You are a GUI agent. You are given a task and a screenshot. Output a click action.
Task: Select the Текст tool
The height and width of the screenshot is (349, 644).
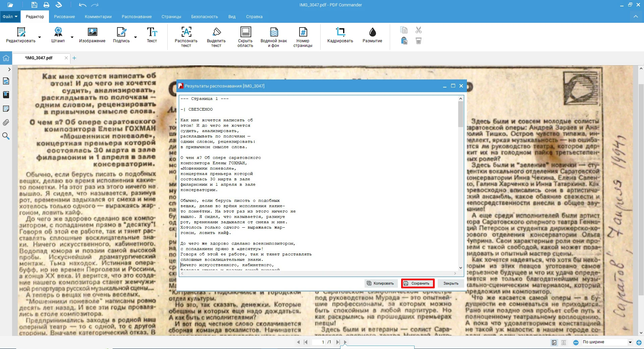(x=152, y=35)
